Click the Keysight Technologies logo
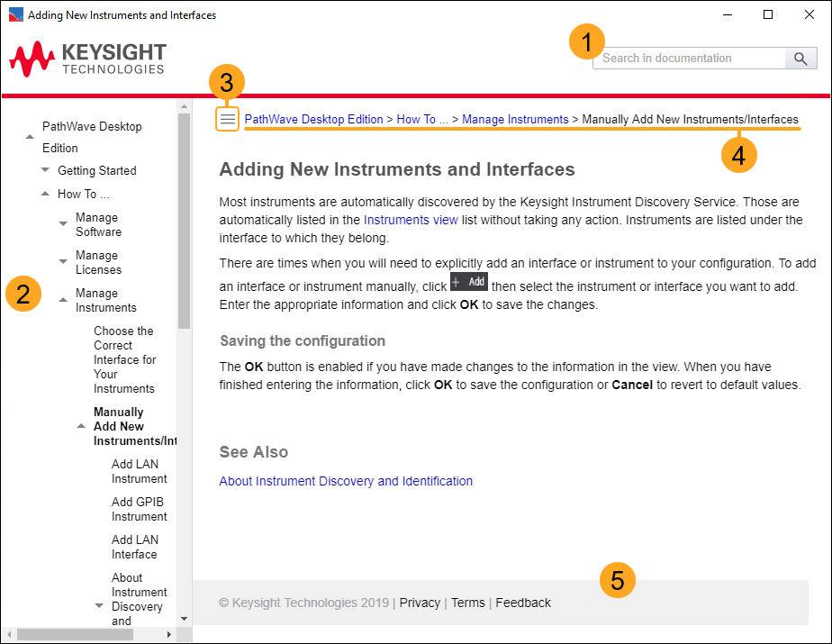Image resolution: width=832 pixels, height=644 pixels. [x=87, y=58]
